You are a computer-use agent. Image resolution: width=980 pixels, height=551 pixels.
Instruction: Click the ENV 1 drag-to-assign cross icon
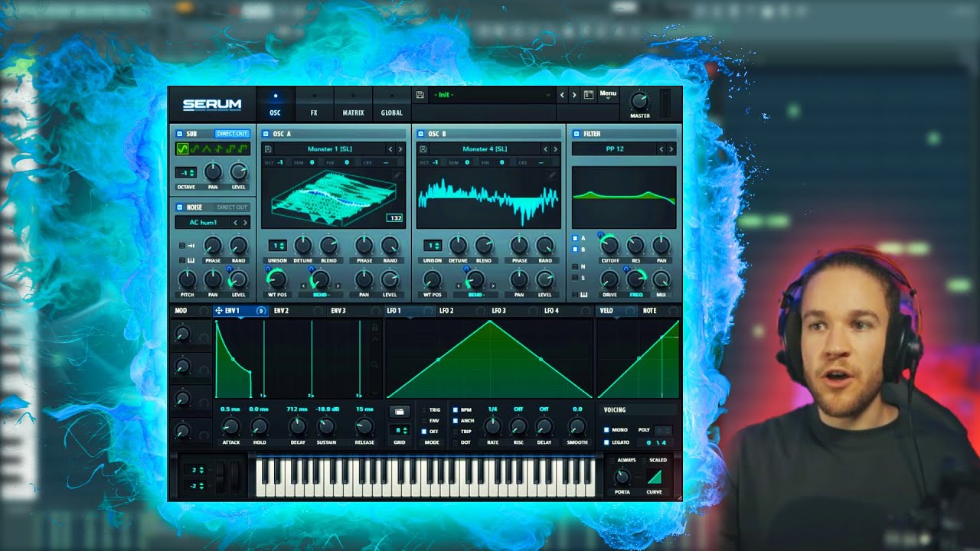220,311
